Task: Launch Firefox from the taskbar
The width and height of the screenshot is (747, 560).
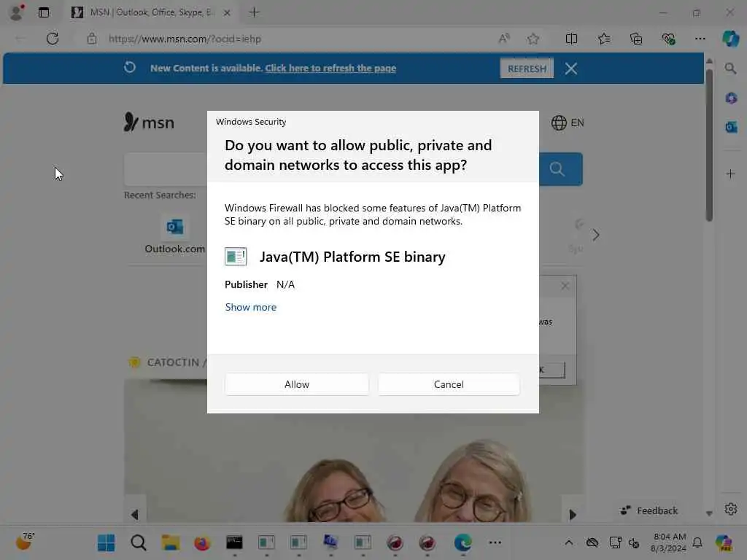Action: (202, 542)
